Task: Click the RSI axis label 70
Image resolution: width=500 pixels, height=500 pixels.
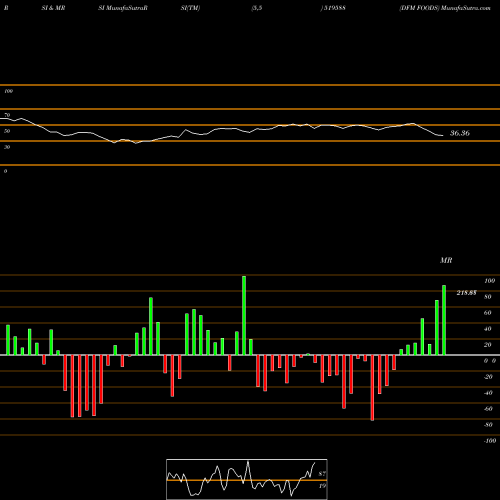Action: tap(7, 115)
